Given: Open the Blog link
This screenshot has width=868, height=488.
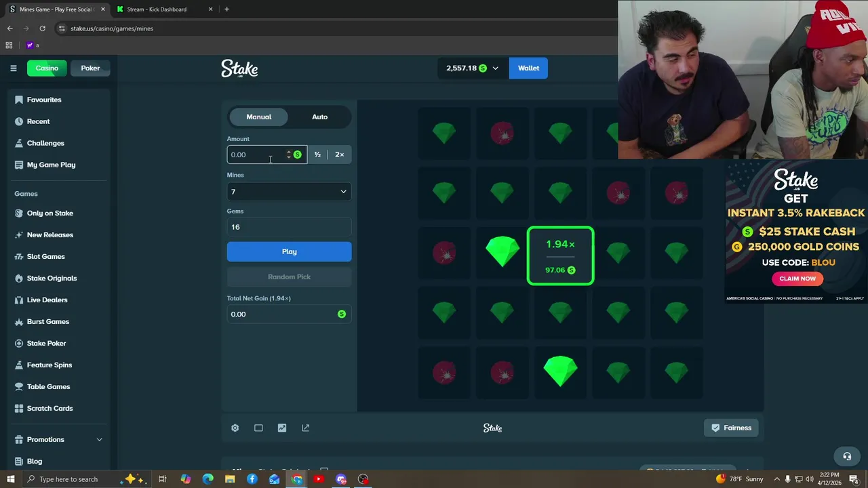Looking at the screenshot, I should click(34, 461).
